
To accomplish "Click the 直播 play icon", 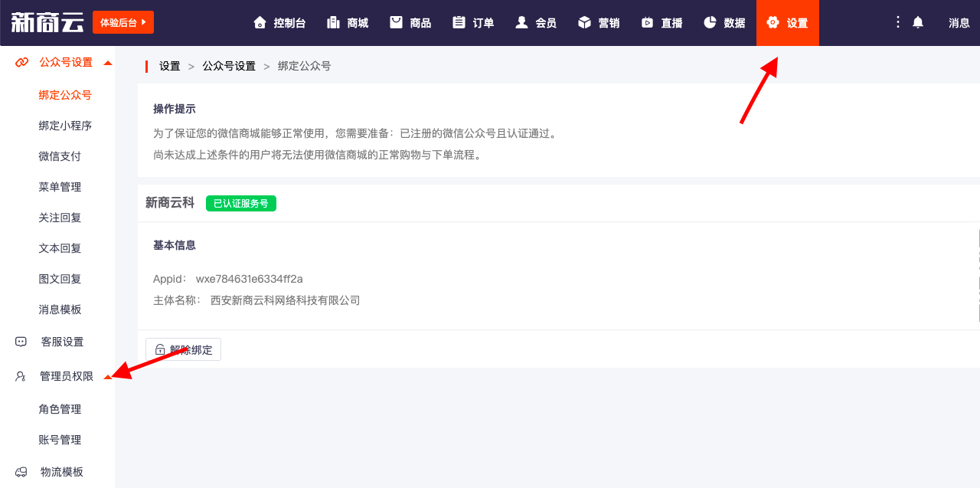I will coord(647,22).
